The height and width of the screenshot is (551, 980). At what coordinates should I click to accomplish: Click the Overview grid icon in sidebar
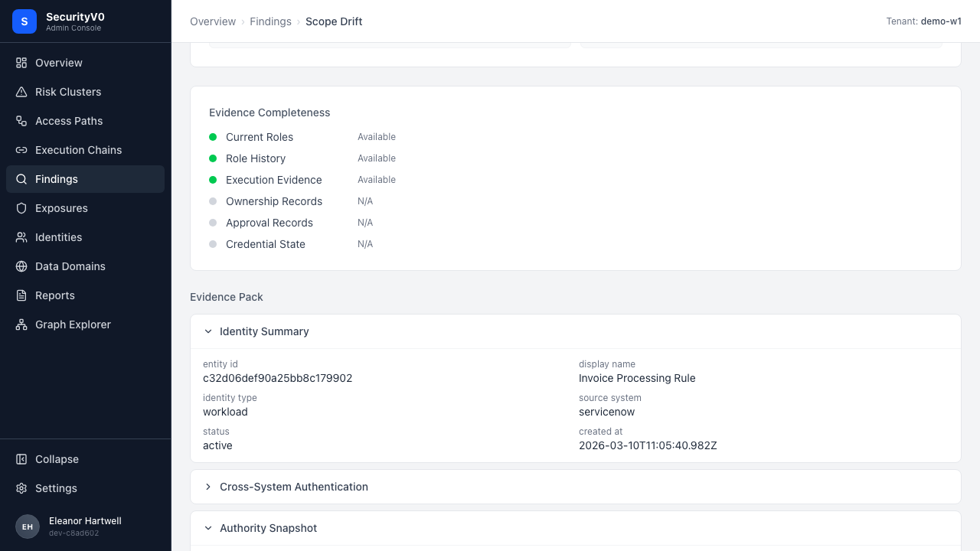point(21,63)
